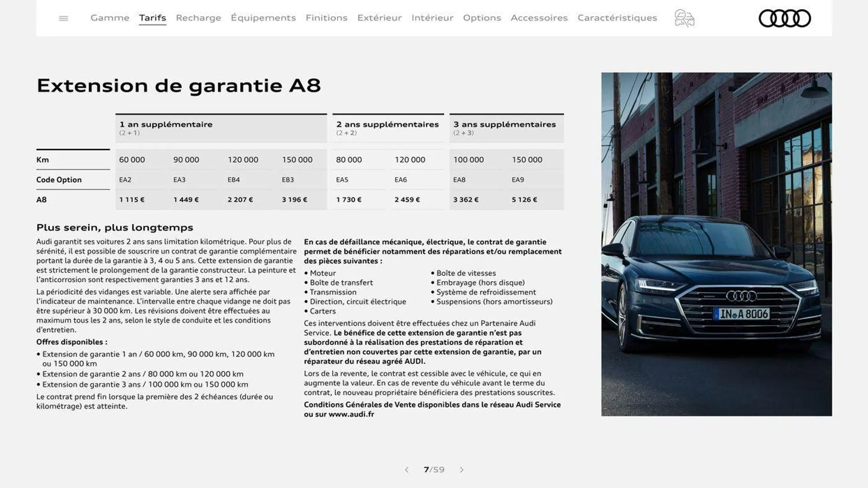Switch to the Accessoires tab

pyautogui.click(x=539, y=18)
